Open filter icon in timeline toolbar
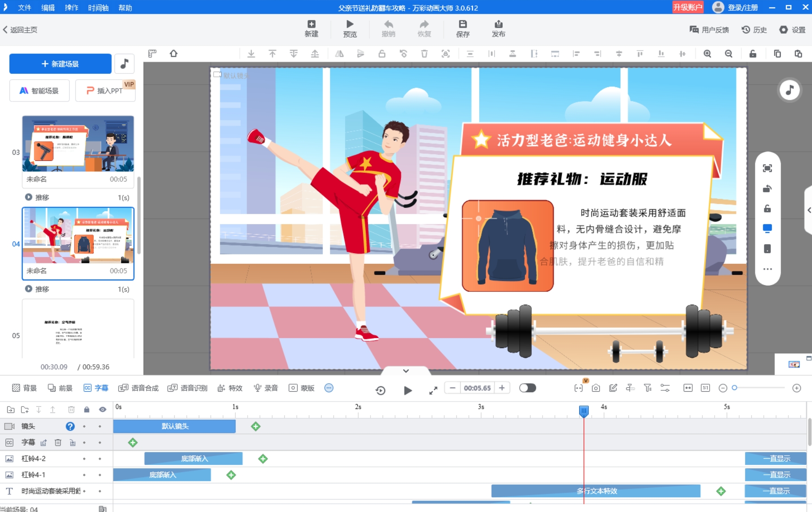Screen dimensions: 812x512 648,388
